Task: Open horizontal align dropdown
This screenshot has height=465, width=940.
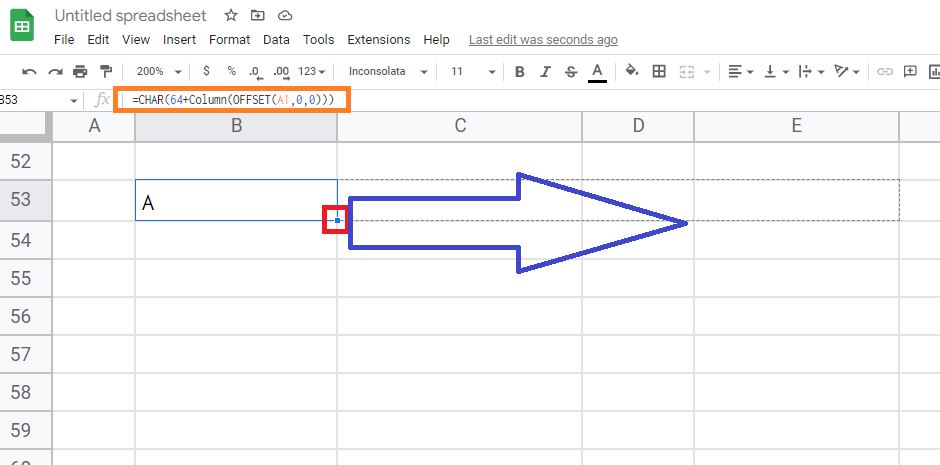Action: [x=740, y=72]
